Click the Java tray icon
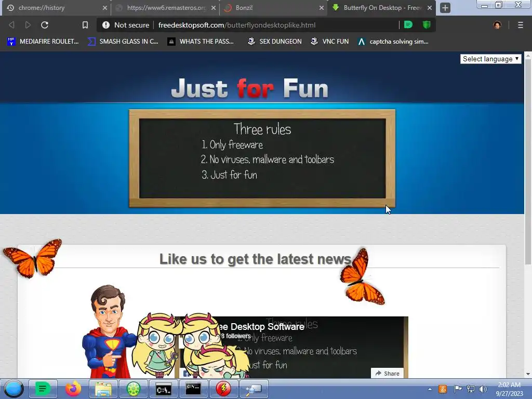Screen dimensions: 532x399 [443, 389]
